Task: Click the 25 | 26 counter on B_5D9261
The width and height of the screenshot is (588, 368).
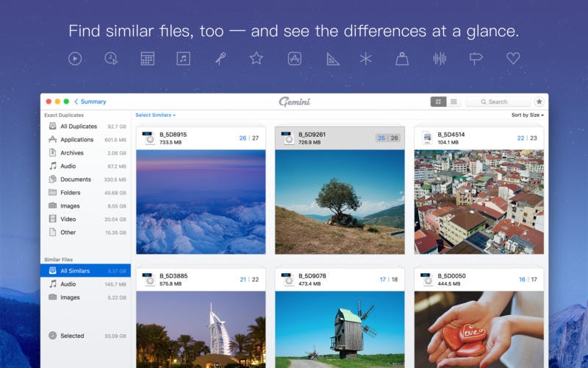Action: [x=388, y=138]
